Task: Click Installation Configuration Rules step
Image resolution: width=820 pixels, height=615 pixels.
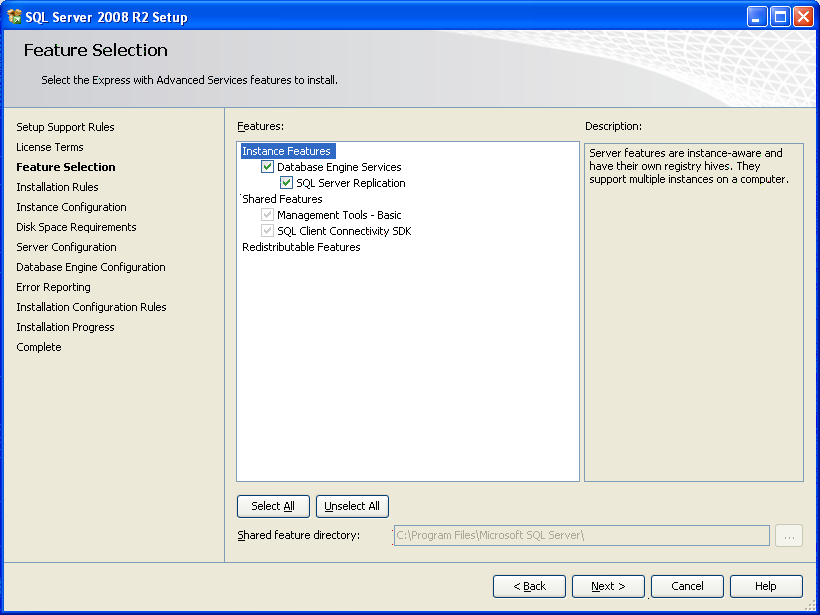Action: 92,307
